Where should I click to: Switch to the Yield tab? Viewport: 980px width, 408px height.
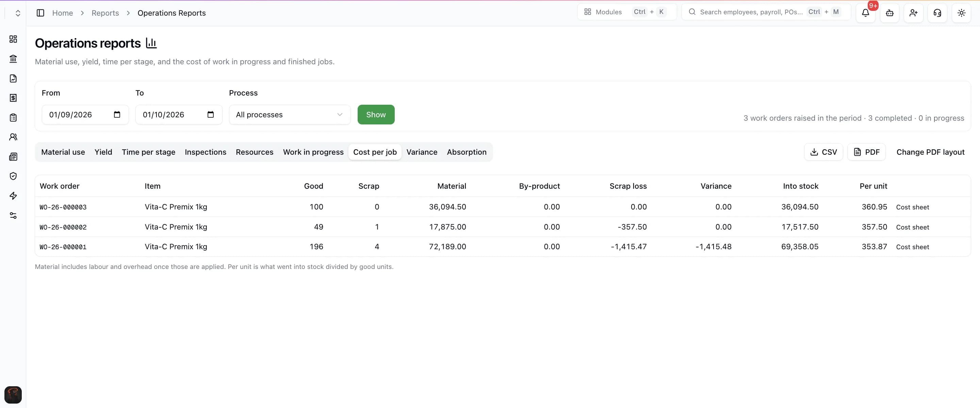click(103, 152)
